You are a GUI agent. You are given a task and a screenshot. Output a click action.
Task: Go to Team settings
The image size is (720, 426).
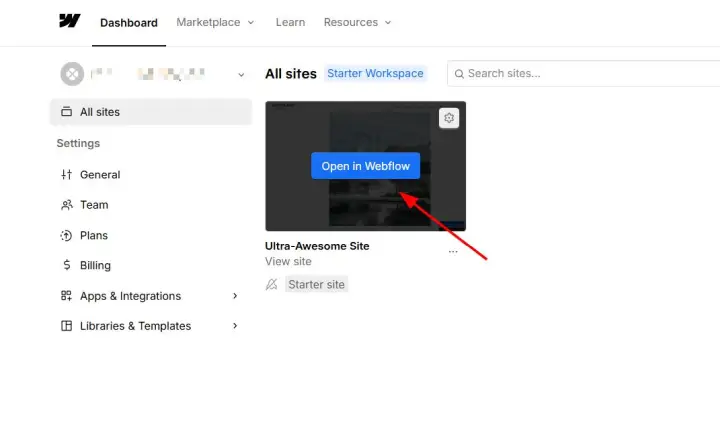(x=94, y=204)
